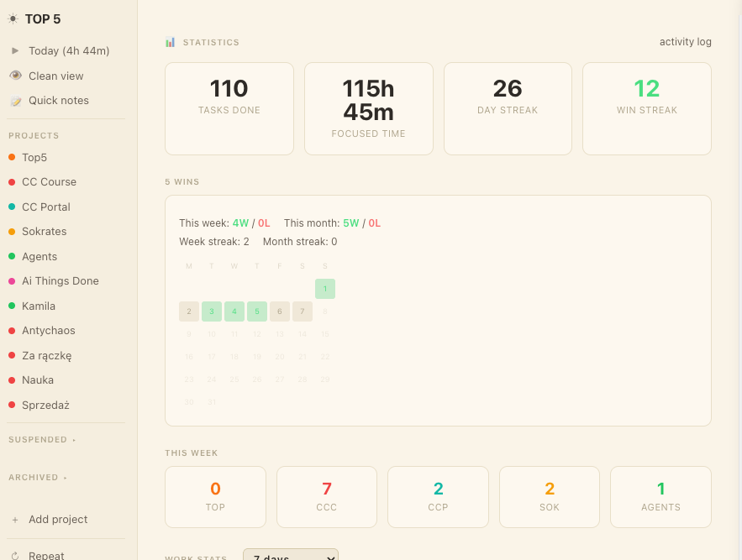Select the Sokrates project in sidebar

(44, 232)
